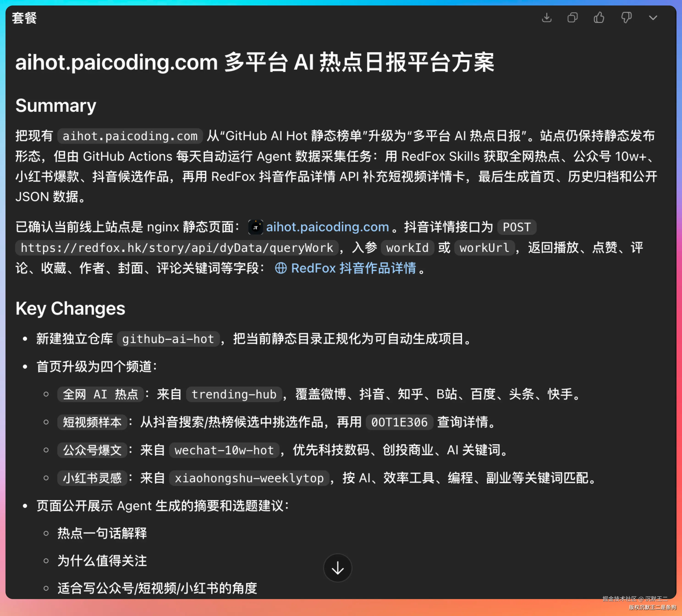The width and height of the screenshot is (682, 616).
Task: Click the 公众号爆文 code chip
Action: point(92,450)
